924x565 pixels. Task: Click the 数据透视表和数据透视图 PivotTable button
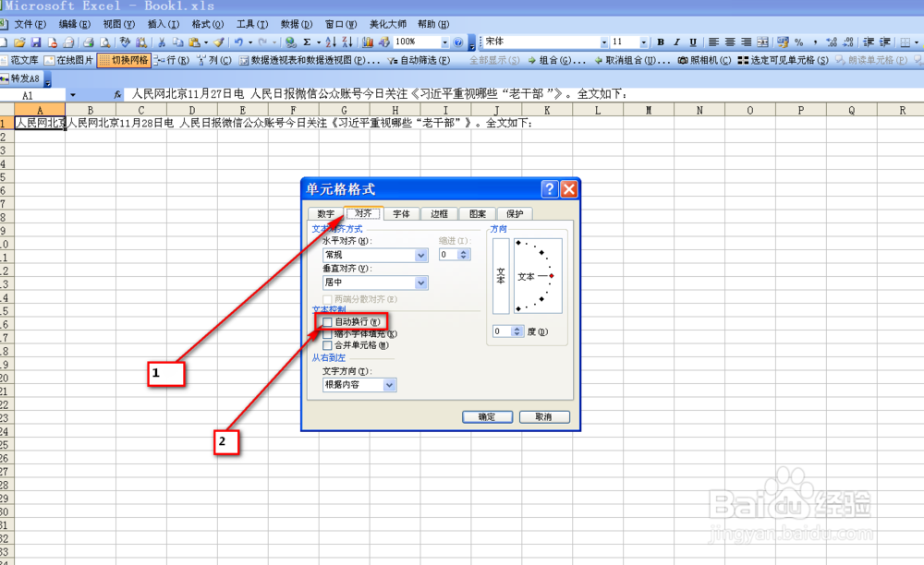coord(310,60)
